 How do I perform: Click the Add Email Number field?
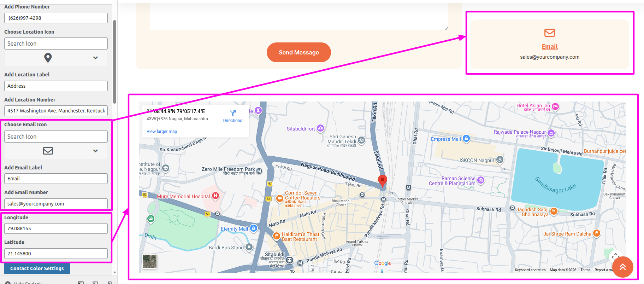56,204
